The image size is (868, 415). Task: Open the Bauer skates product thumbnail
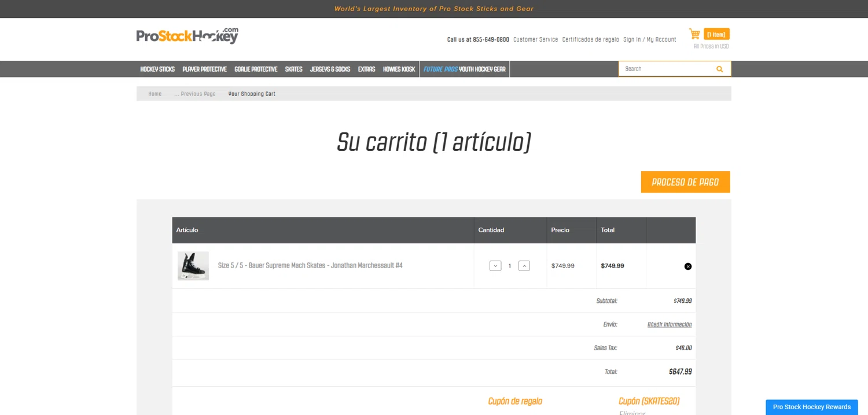tap(193, 266)
